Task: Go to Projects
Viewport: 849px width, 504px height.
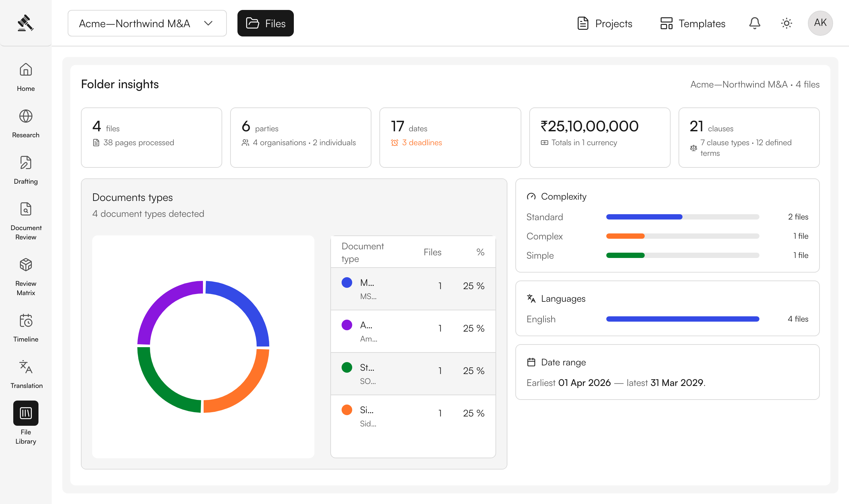Action: coord(605,24)
